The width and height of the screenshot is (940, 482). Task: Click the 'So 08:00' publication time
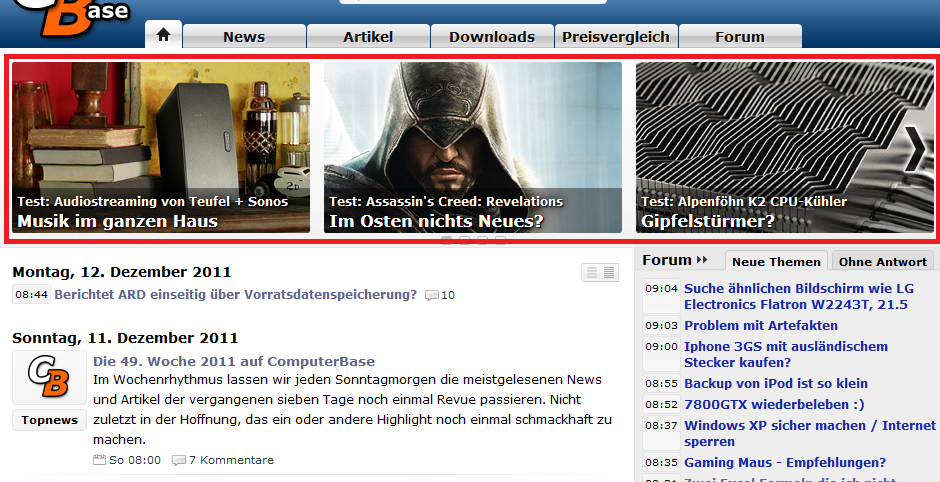point(135,460)
